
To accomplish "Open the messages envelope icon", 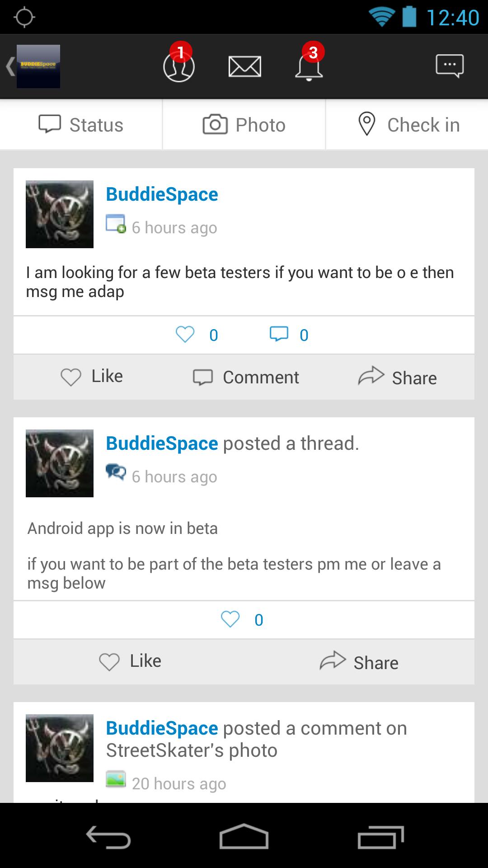I will 244,67.
